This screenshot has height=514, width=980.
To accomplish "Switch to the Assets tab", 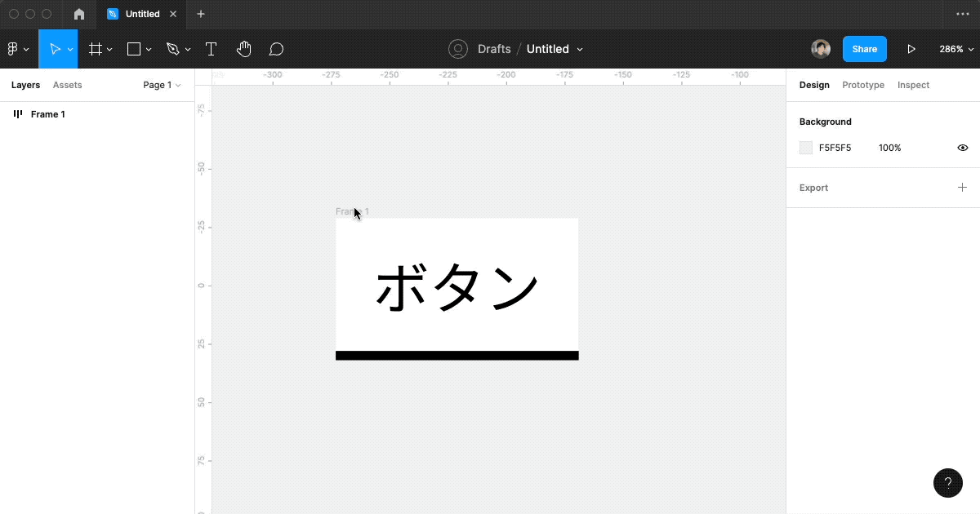I will [68, 85].
